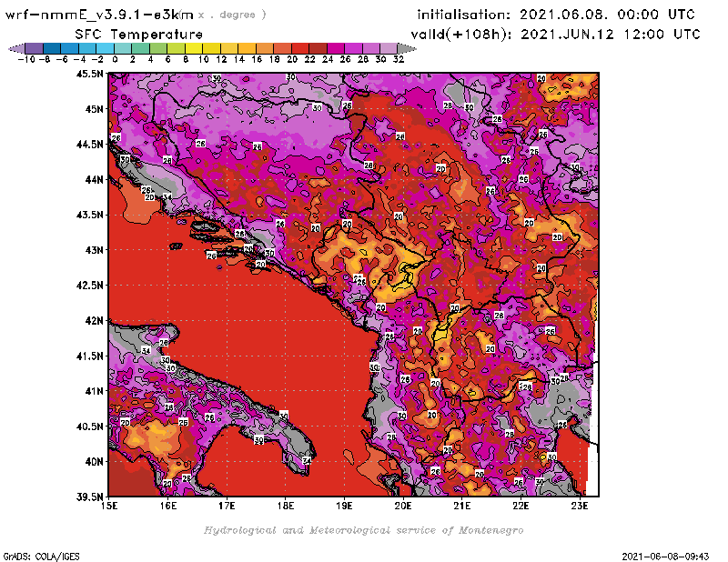
Task: Click the 'valid(+108h): 2021.JUN.12 12:00 UTC' text
Action: coord(556,35)
